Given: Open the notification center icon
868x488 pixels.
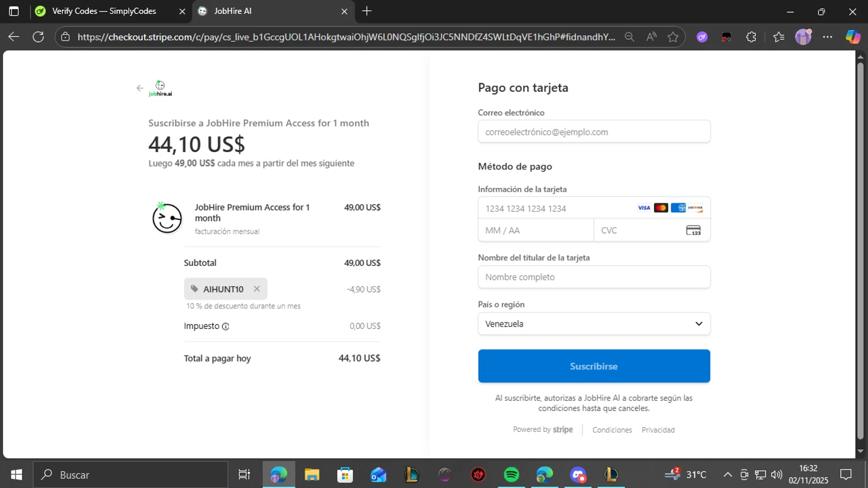Looking at the screenshot, I should pos(846,475).
